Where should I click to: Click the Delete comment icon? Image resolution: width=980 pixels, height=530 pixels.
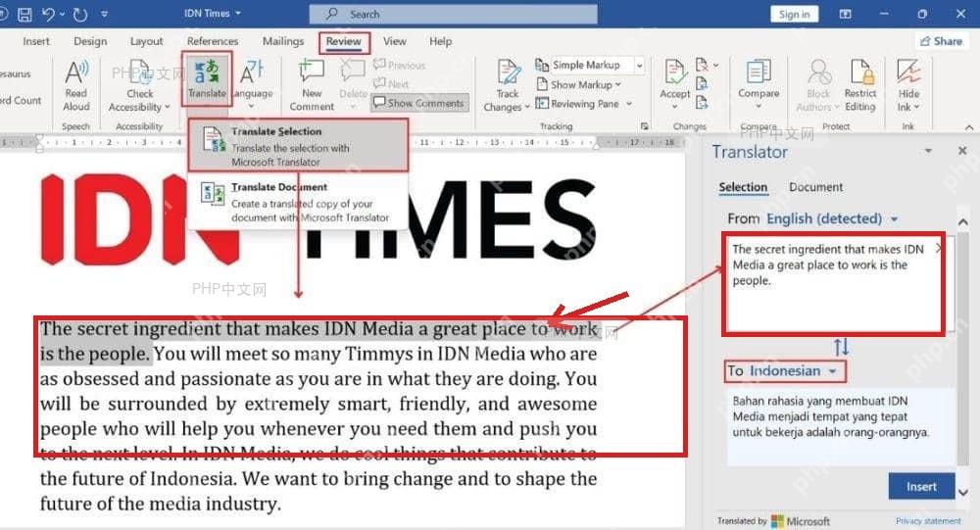point(353,72)
